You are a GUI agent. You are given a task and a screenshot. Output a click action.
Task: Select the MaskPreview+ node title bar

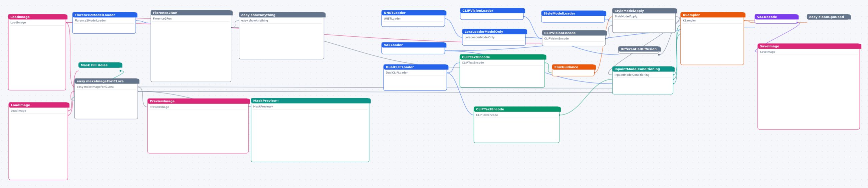click(x=311, y=101)
